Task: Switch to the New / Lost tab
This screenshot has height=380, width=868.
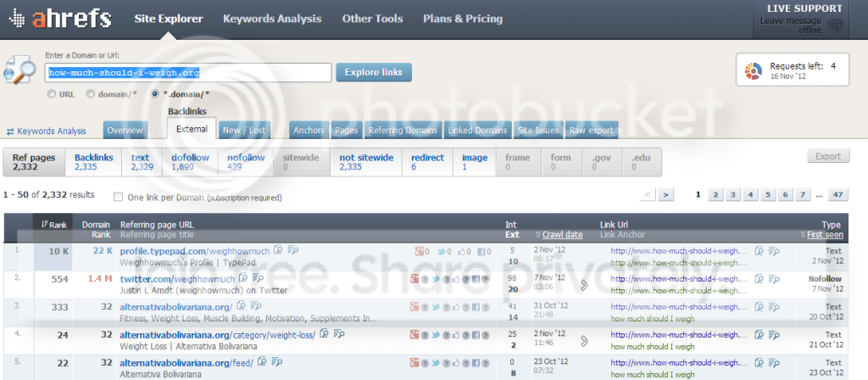Action: coord(244,131)
